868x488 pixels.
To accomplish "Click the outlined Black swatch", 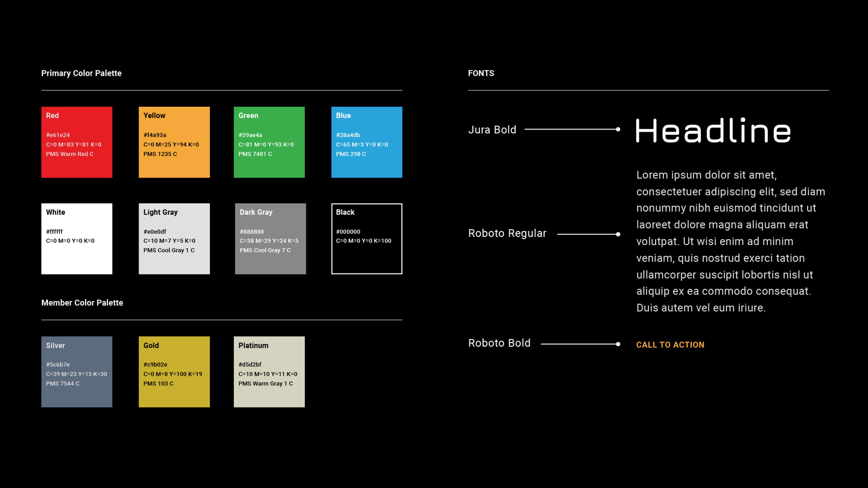I will click(366, 238).
